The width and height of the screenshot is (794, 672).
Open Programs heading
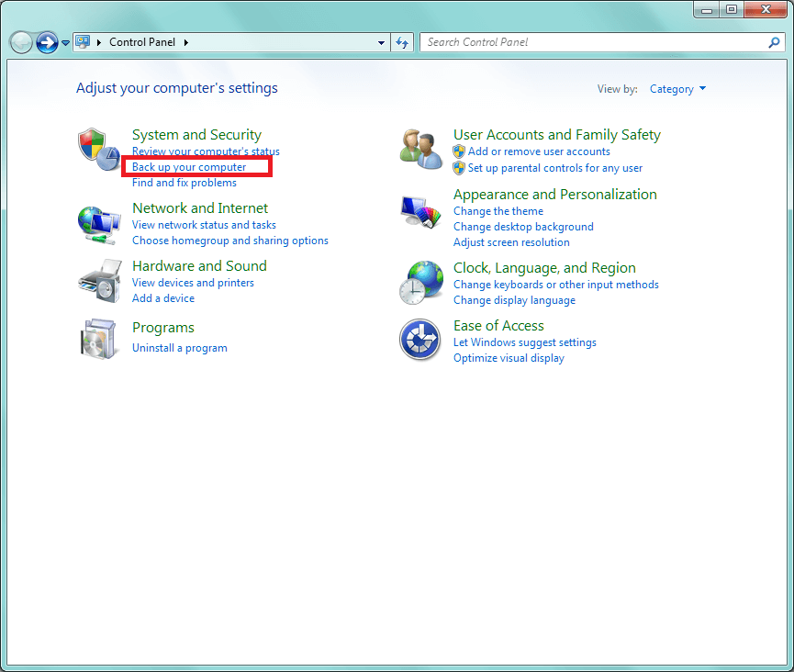pyautogui.click(x=163, y=328)
